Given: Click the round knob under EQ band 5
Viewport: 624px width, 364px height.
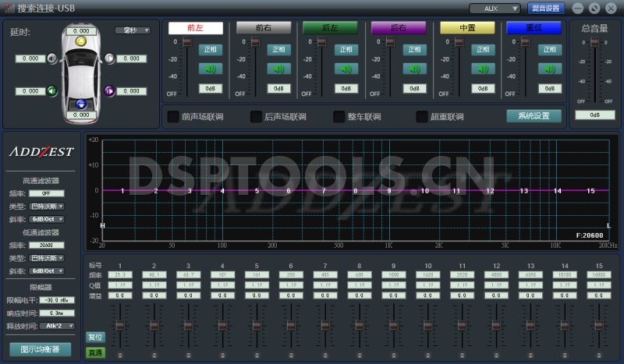Looking at the screenshot, I should click(x=257, y=355).
